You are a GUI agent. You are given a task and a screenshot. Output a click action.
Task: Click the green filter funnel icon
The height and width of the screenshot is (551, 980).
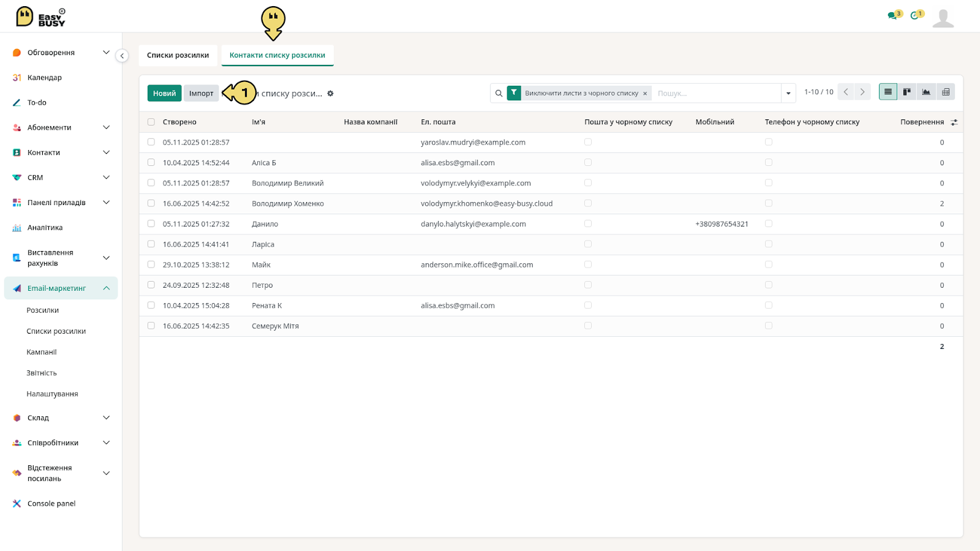(x=514, y=93)
